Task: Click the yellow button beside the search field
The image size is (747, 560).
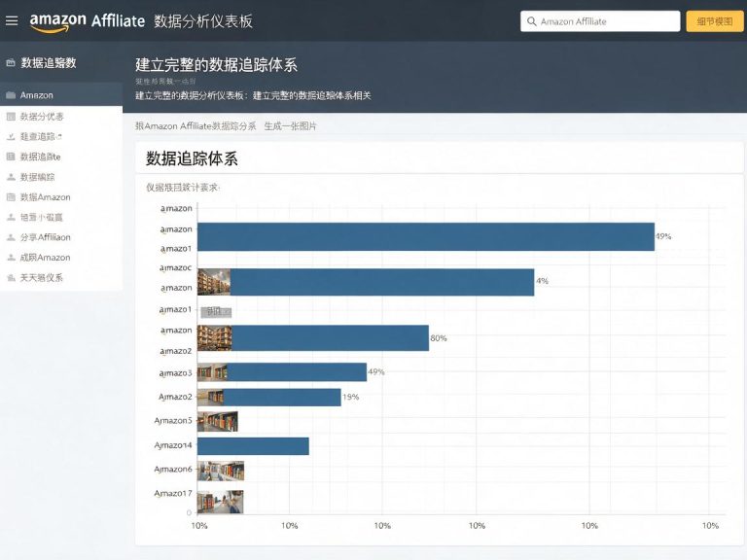Action: pyautogui.click(x=714, y=21)
